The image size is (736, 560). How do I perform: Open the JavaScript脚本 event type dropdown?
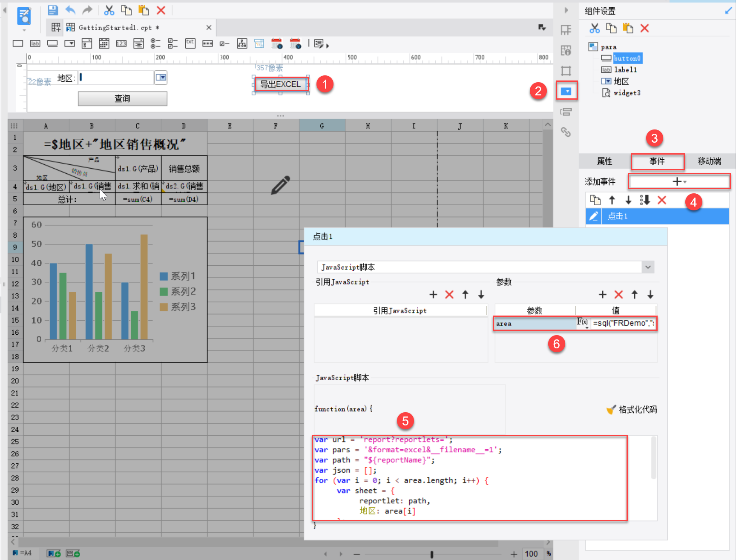click(x=647, y=267)
